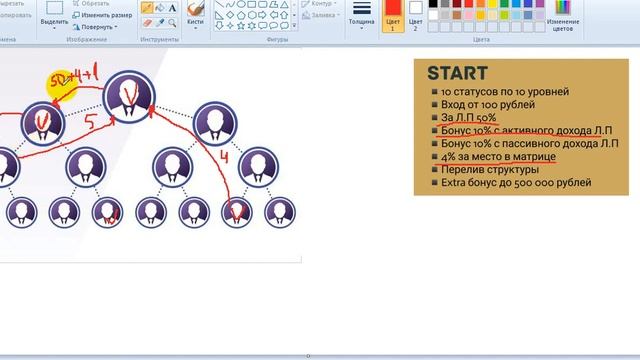Pick the brown color swatch
This screenshot has height=360, width=640.
[457, 15]
